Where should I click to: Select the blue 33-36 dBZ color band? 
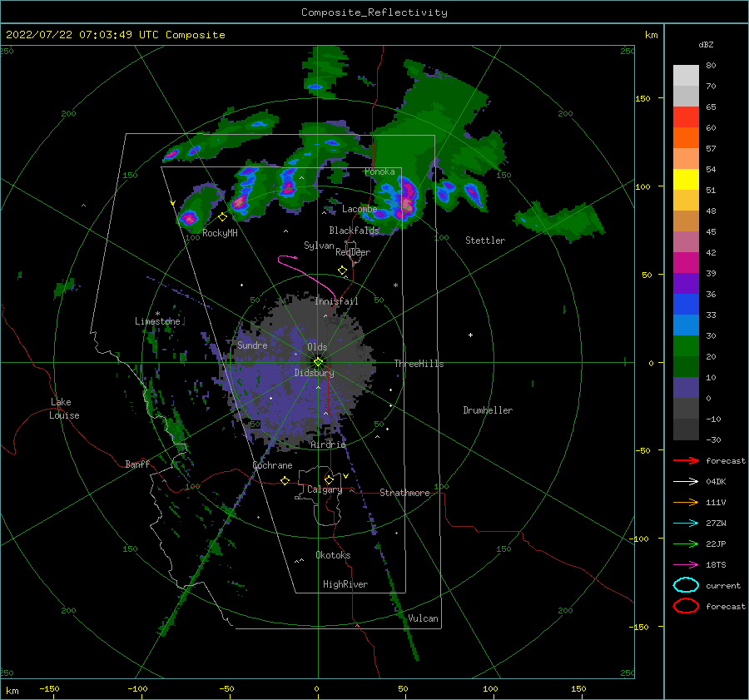pyautogui.click(x=686, y=305)
